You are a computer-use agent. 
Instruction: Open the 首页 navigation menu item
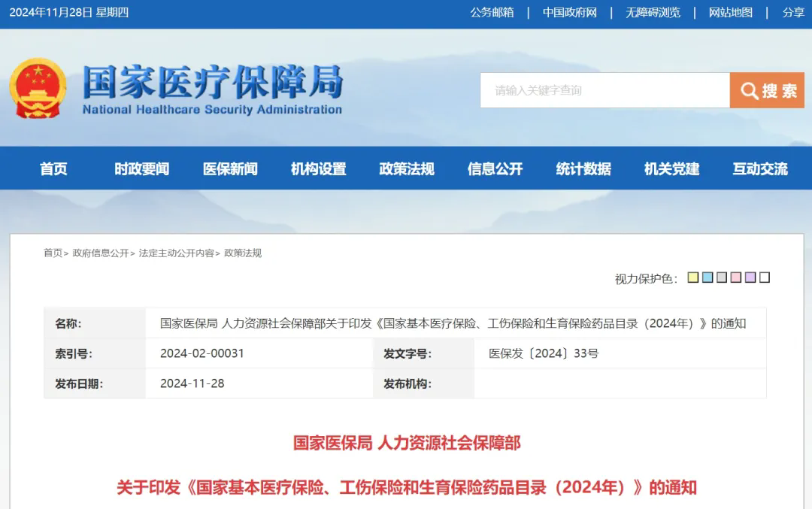tap(53, 168)
